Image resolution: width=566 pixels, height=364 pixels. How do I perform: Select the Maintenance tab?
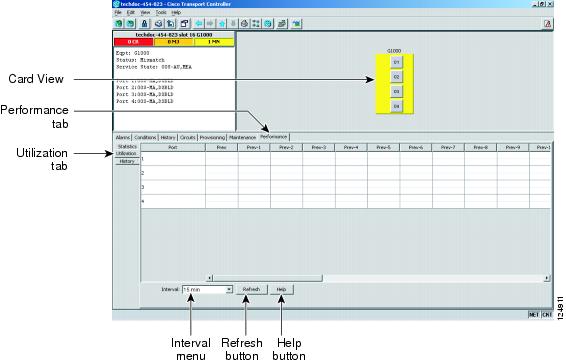[x=243, y=138]
